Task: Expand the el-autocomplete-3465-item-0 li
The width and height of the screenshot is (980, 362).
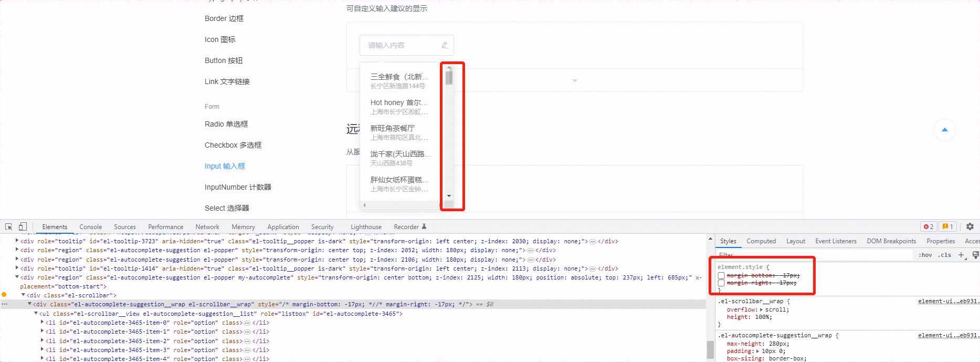Action: [x=43, y=323]
